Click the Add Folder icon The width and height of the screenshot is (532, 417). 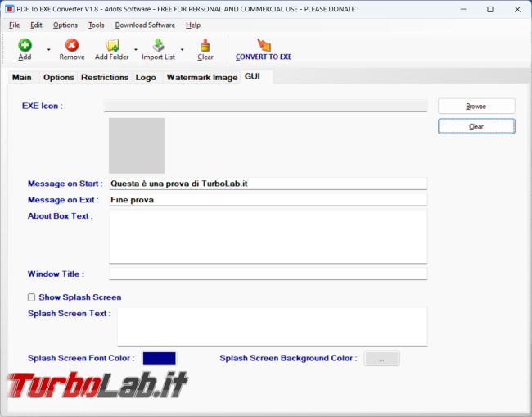(x=112, y=45)
